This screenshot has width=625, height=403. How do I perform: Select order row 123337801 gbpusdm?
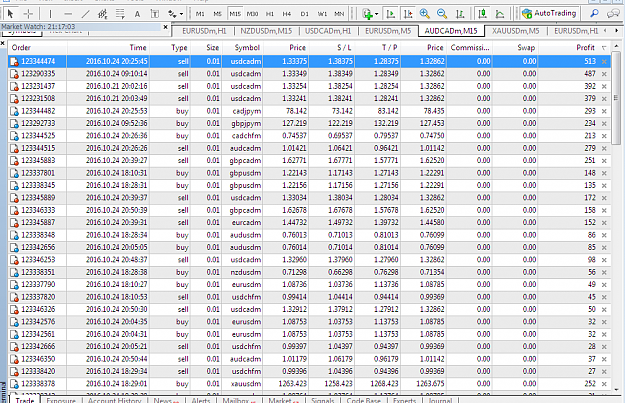tap(309, 173)
